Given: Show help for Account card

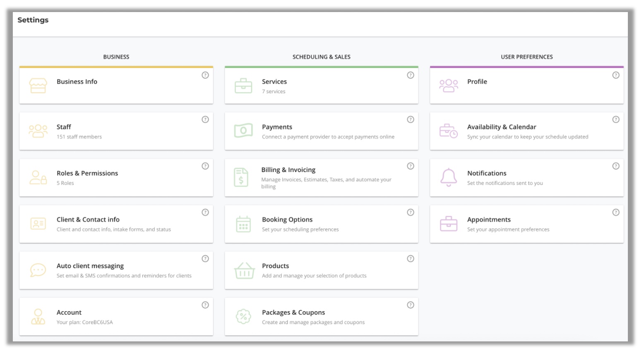Looking at the screenshot, I should pyautogui.click(x=205, y=305).
